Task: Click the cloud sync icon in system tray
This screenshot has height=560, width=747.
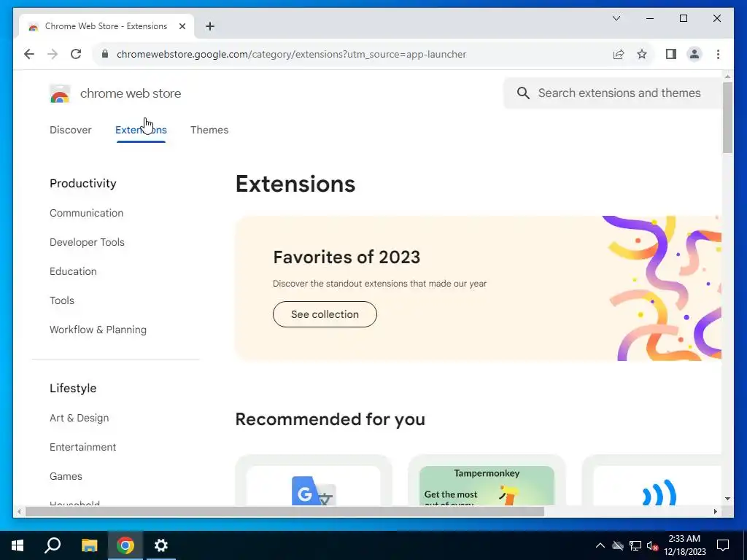Action: [x=618, y=545]
